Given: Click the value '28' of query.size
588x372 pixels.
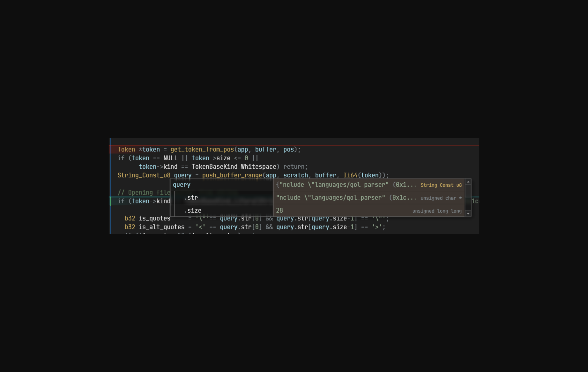Looking at the screenshot, I should (279, 210).
